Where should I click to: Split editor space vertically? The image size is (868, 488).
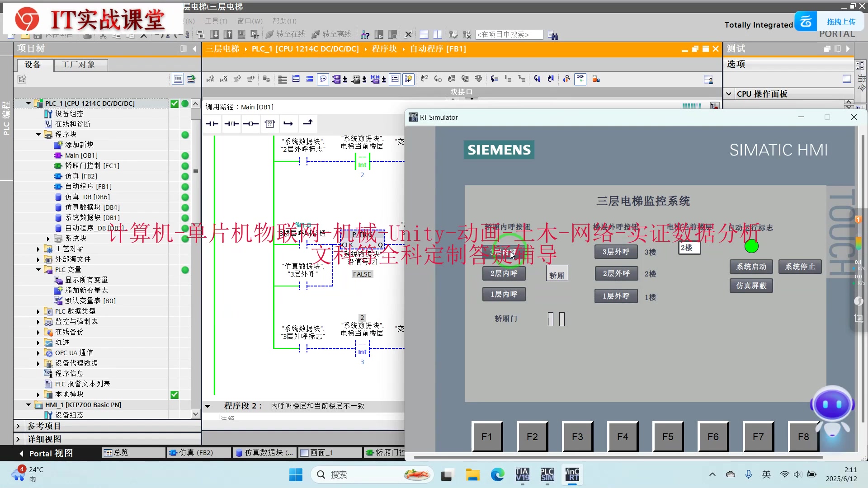pyautogui.click(x=438, y=34)
